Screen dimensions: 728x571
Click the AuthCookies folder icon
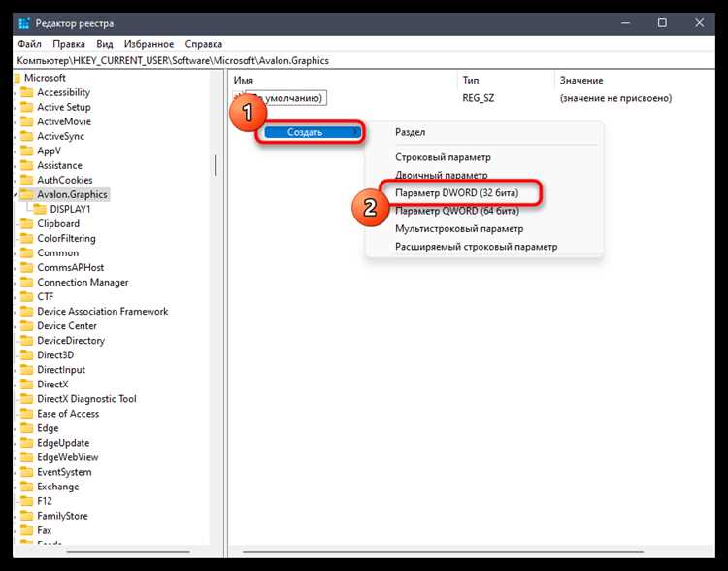point(27,180)
